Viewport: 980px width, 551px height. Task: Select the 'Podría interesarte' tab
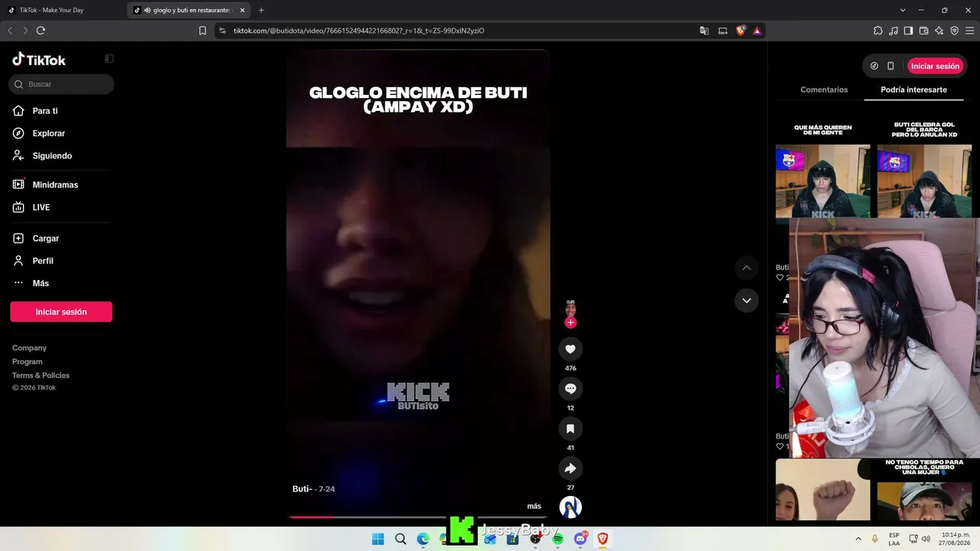click(913, 90)
